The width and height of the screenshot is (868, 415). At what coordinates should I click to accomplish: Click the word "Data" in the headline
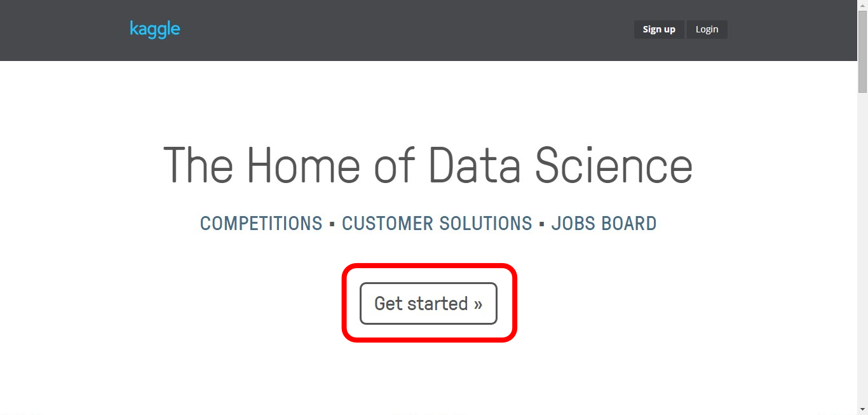(475, 165)
